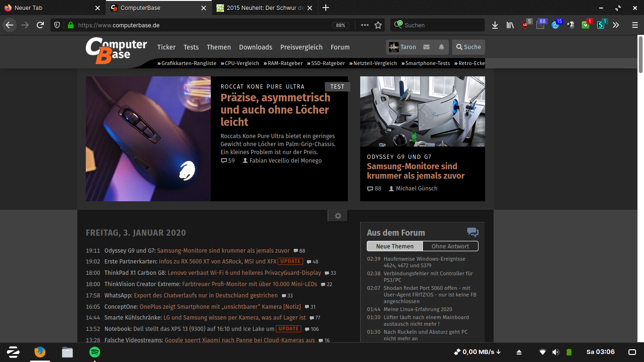This screenshot has height=362, width=644.
Task: Switch to the 2015 Neuheit browser tab
Action: coord(265,8)
